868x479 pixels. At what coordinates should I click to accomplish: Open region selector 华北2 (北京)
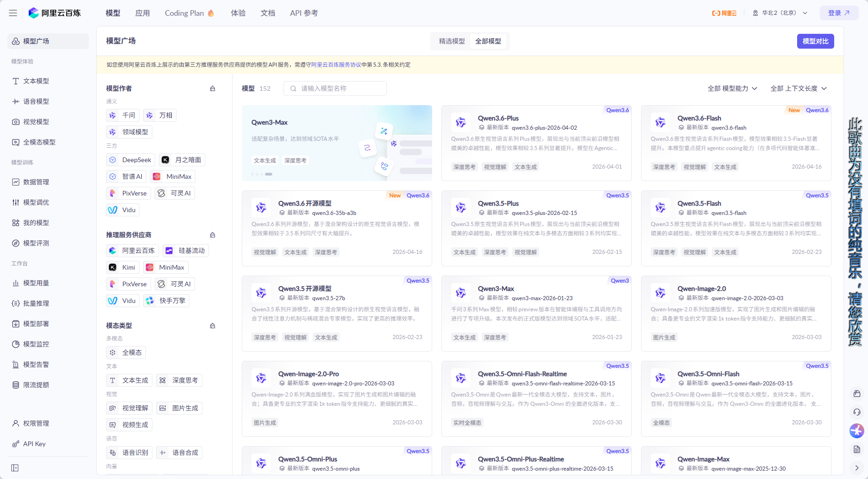(x=780, y=13)
